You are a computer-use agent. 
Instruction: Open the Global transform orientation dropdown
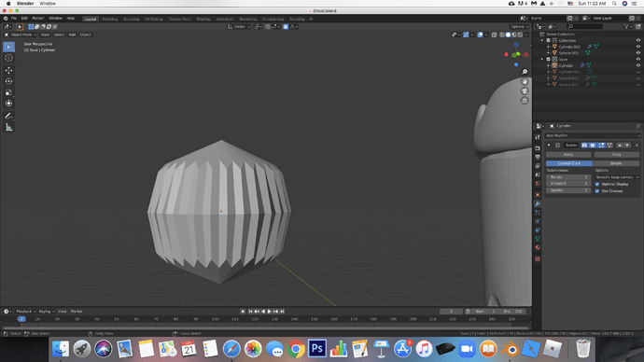tap(239, 27)
